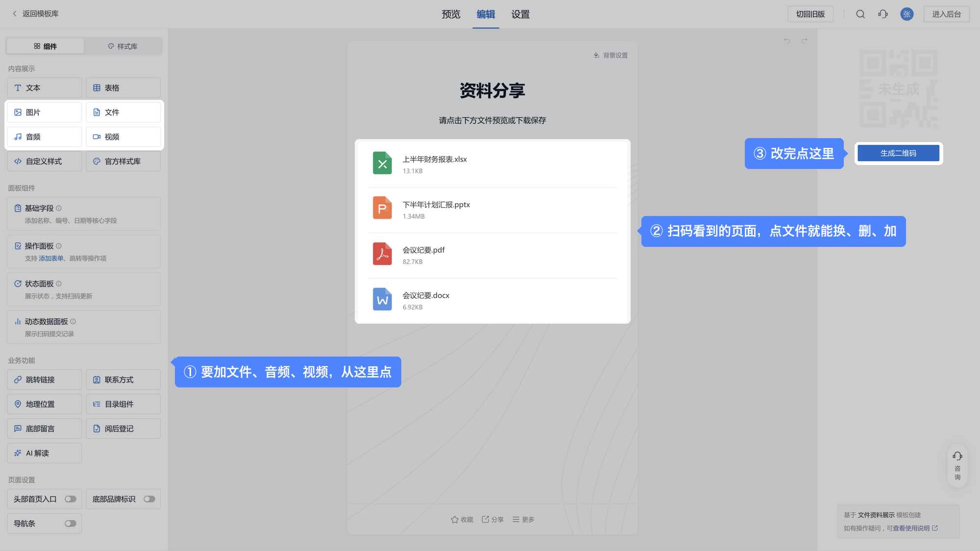Add a 文本 text component
This screenshot has height=551, width=980.
pyautogui.click(x=44, y=88)
